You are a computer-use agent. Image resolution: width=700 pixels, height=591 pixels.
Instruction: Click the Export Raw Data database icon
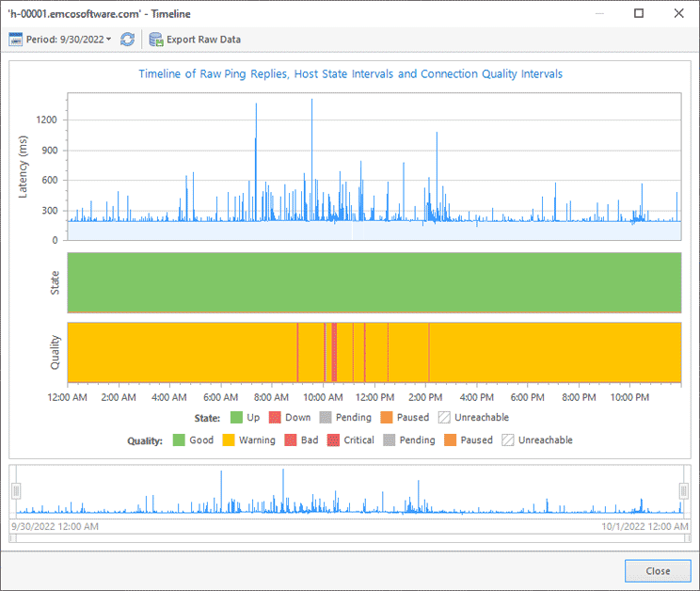point(156,40)
